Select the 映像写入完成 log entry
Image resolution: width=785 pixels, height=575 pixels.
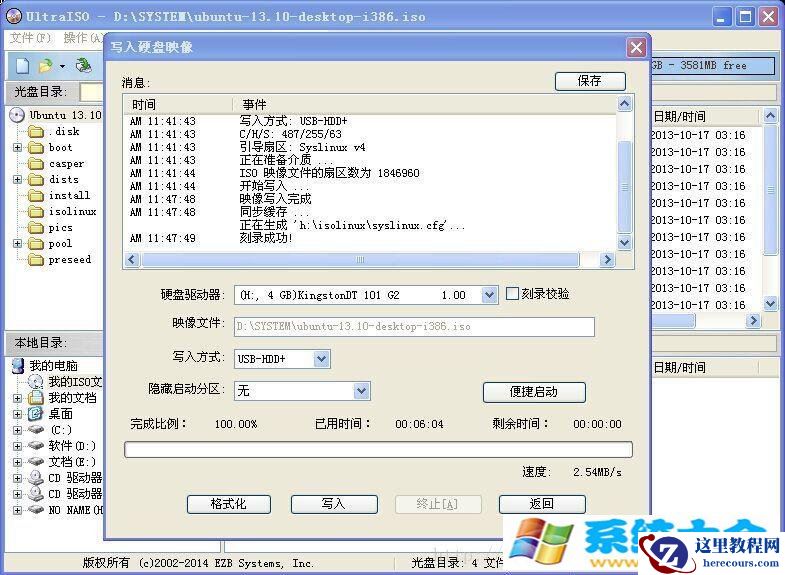tap(275, 199)
